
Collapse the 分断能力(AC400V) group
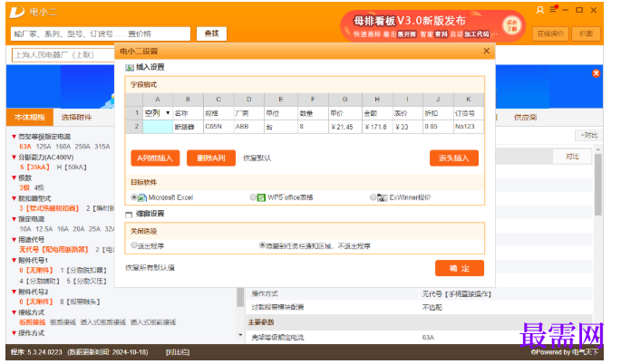(x=14, y=158)
